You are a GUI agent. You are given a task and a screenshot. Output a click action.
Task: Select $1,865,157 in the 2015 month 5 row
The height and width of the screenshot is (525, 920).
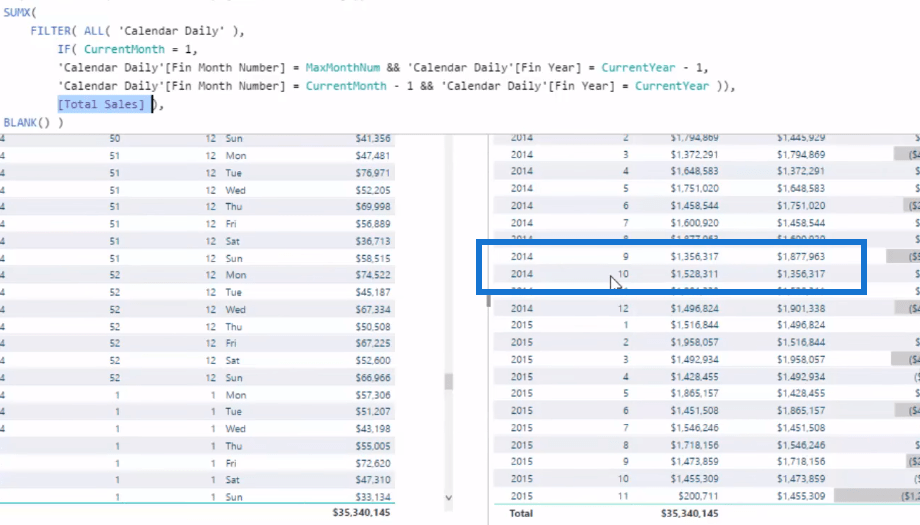[x=695, y=393]
